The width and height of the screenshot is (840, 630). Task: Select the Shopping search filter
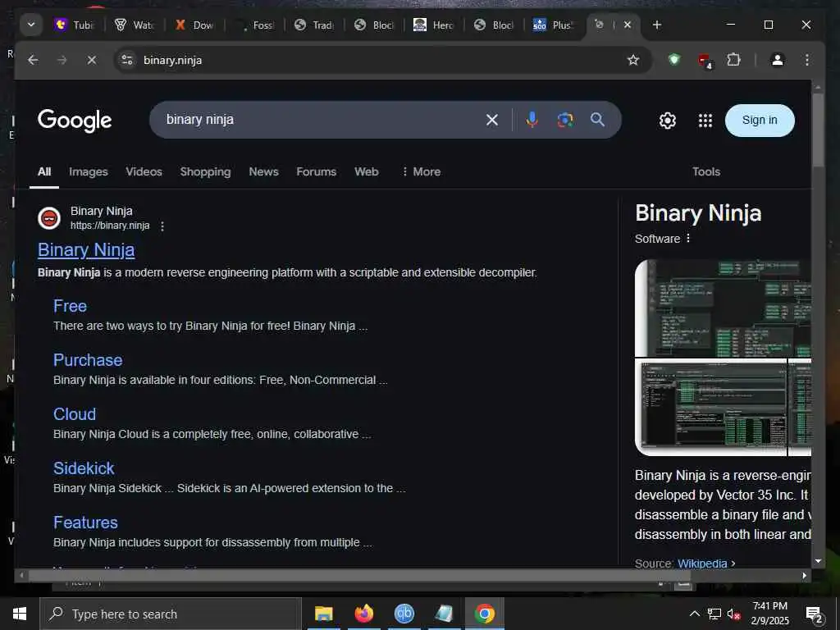(x=205, y=171)
